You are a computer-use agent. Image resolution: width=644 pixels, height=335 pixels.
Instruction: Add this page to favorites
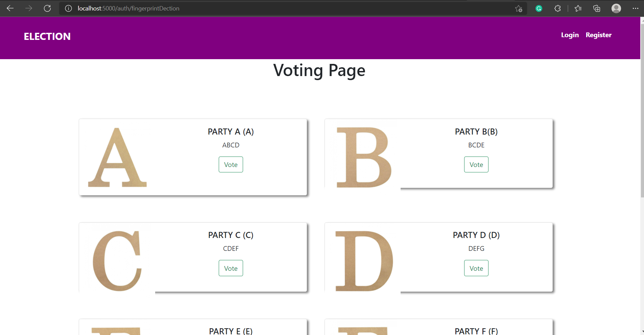pyautogui.click(x=518, y=9)
